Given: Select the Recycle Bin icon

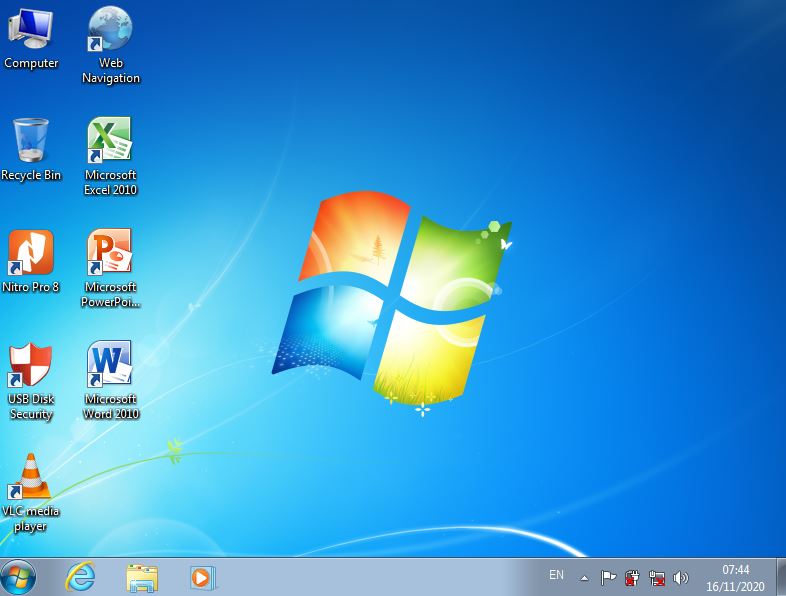Looking at the screenshot, I should pos(31,149).
